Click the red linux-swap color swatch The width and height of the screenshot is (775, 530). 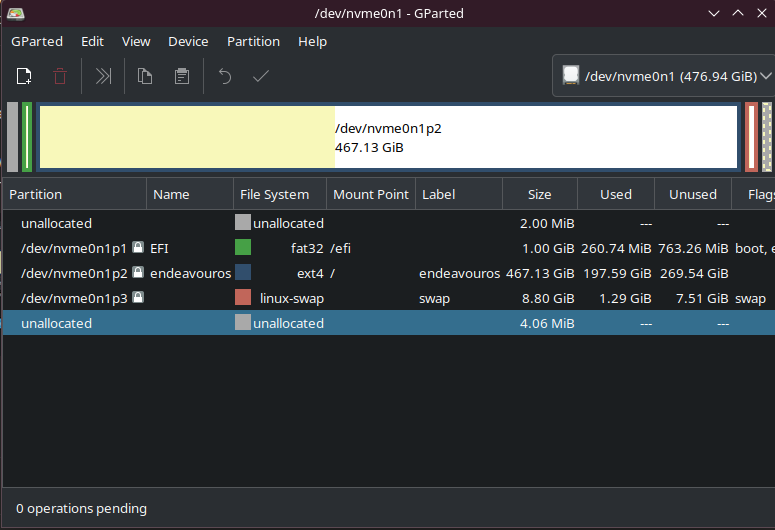point(243,297)
